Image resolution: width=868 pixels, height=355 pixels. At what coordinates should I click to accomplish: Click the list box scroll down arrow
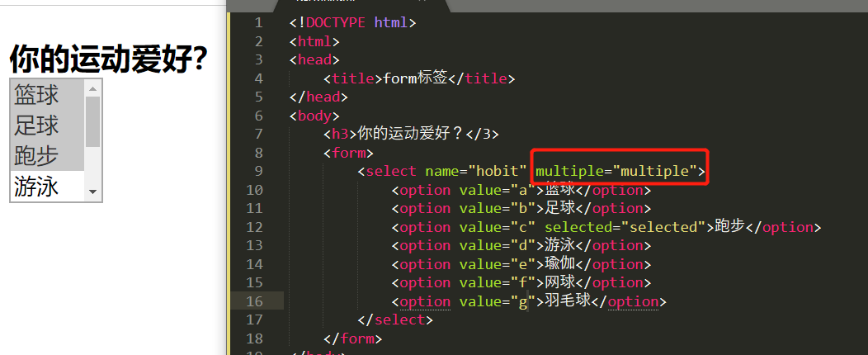point(93,192)
